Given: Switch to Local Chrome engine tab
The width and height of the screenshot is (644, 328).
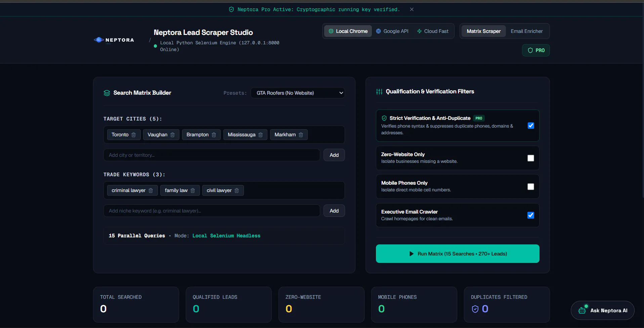Looking at the screenshot, I should [348, 31].
